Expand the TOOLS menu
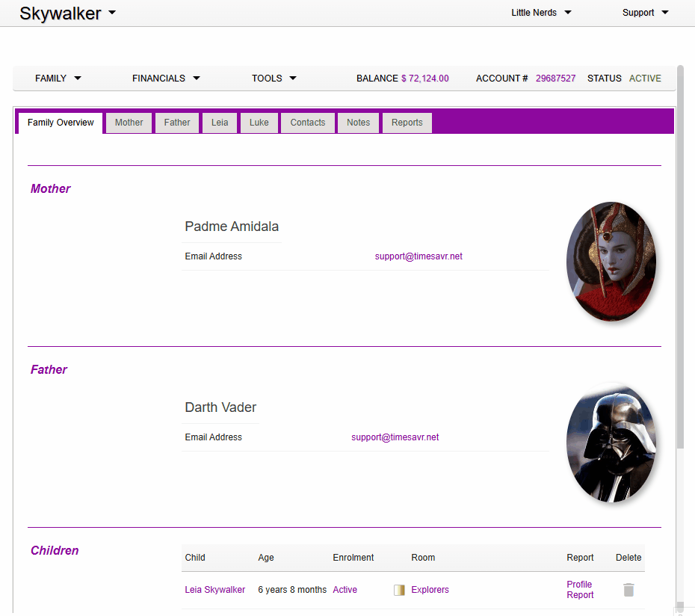 point(274,78)
